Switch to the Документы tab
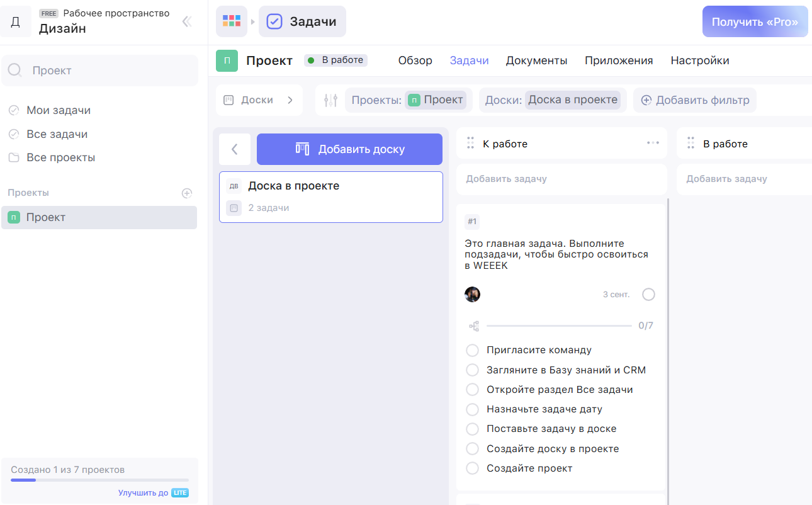812x505 pixels. click(536, 60)
